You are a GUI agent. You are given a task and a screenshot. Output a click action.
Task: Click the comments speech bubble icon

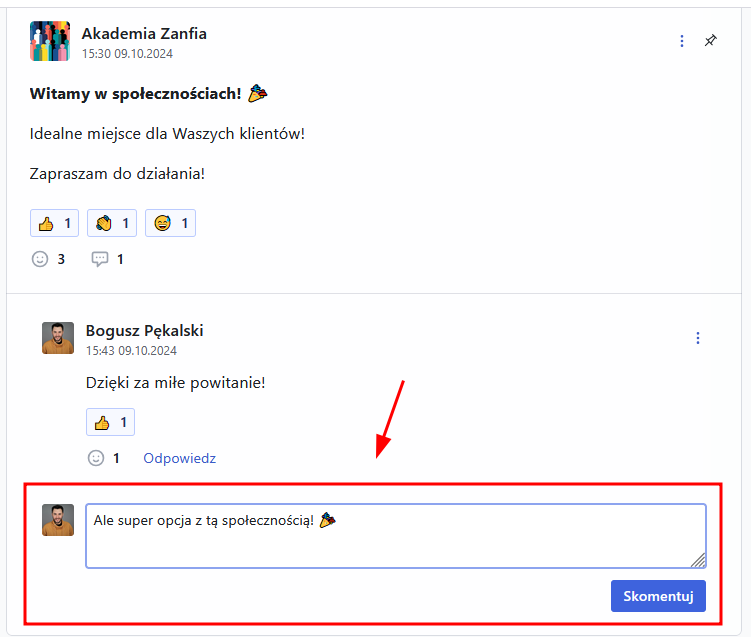click(x=100, y=259)
